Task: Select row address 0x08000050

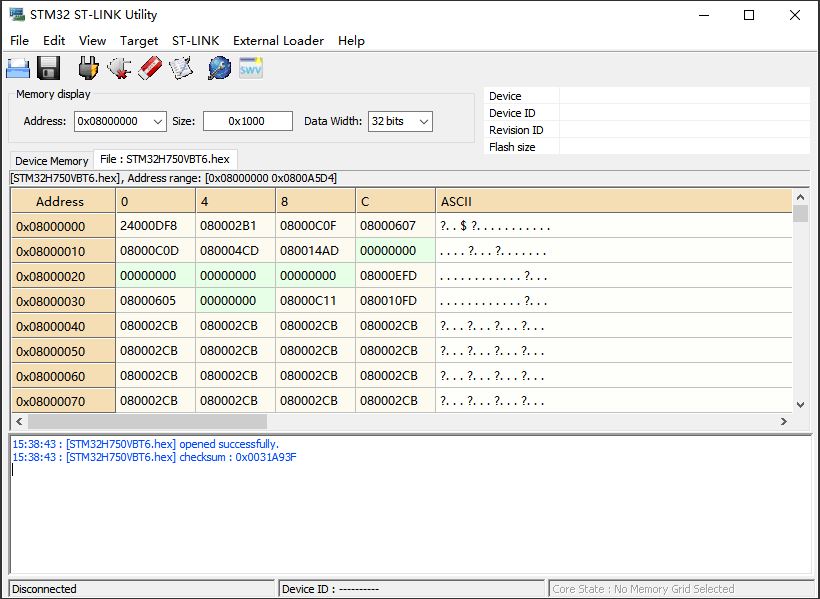Action: pos(63,351)
